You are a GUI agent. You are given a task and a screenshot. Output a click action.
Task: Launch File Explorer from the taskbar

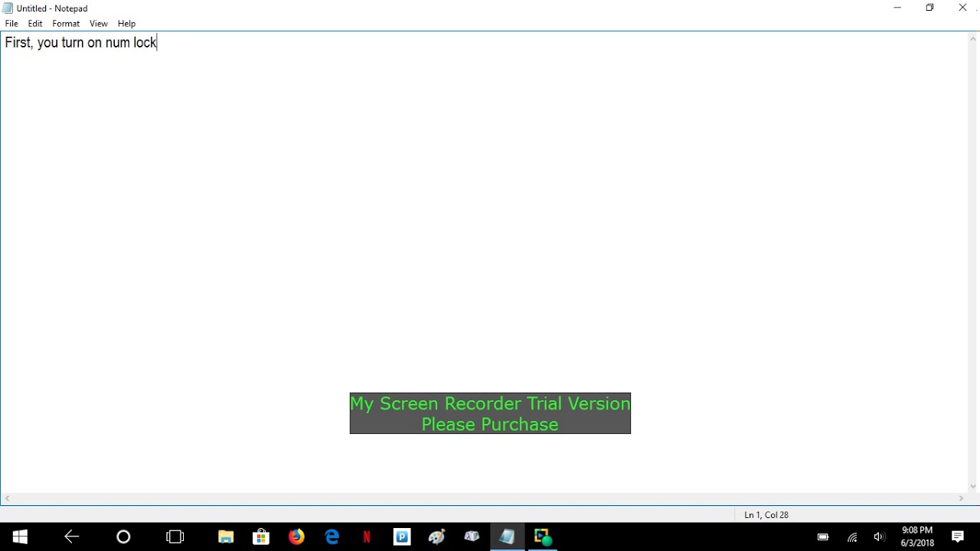[226, 537]
